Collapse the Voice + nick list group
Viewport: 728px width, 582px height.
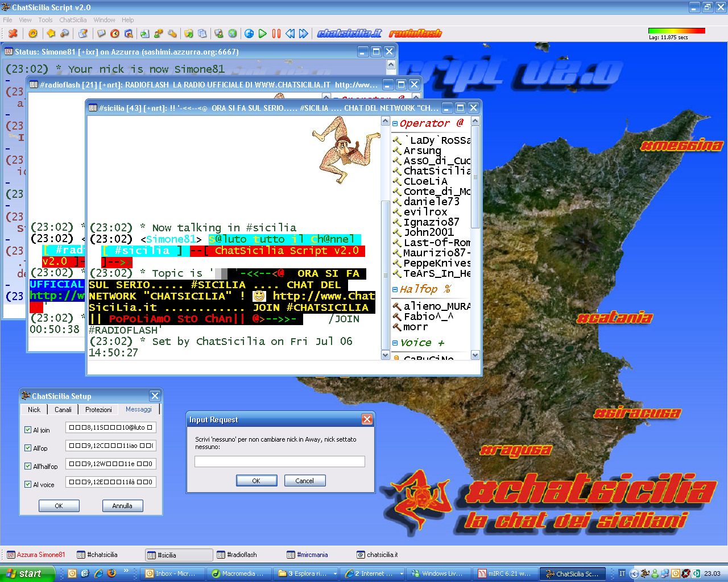(x=395, y=343)
